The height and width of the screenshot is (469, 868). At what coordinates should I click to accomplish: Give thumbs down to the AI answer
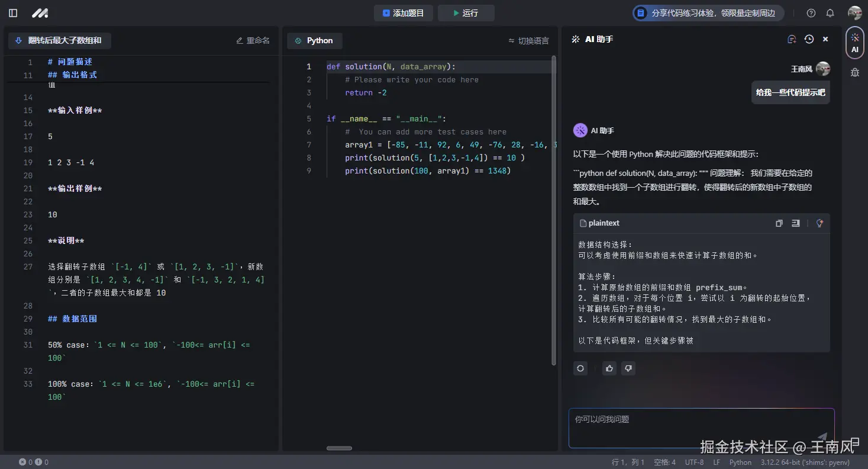pos(628,368)
